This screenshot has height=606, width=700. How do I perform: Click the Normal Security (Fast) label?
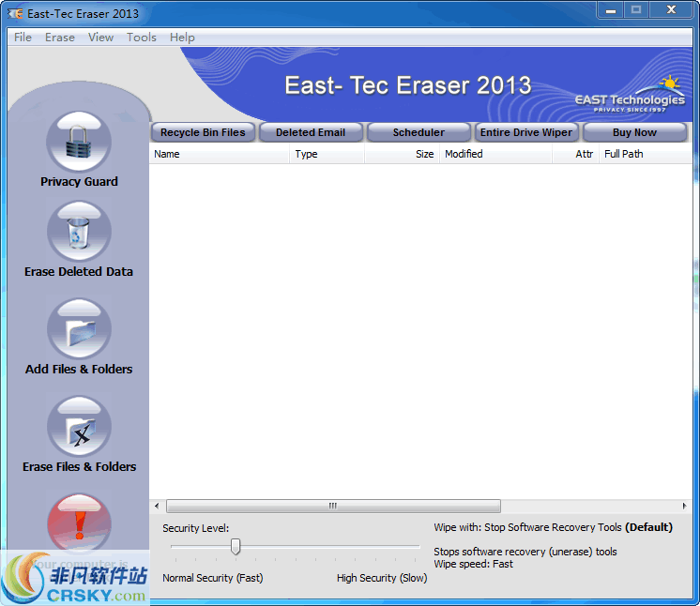[213, 578]
